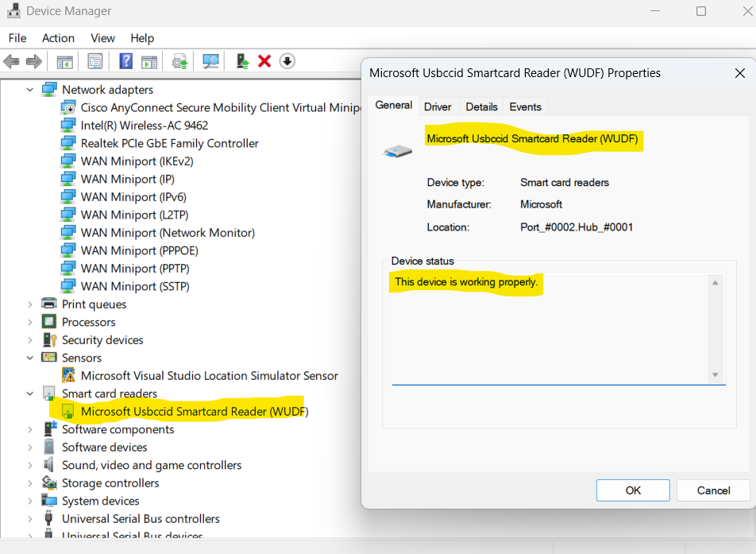Click the Back navigation arrow in the toolbar
756x554 pixels.
12,61
